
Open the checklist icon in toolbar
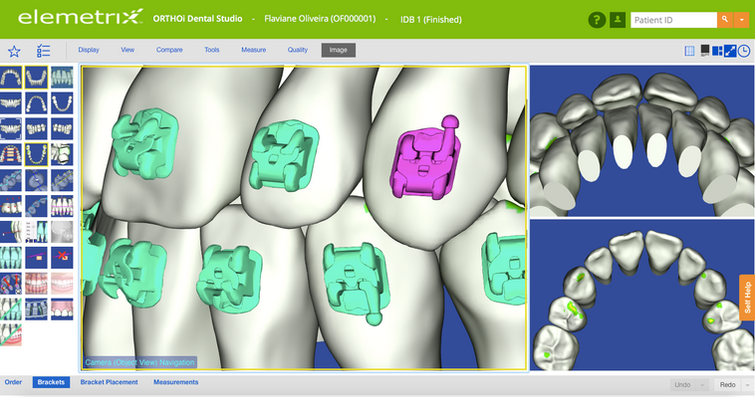(x=43, y=51)
